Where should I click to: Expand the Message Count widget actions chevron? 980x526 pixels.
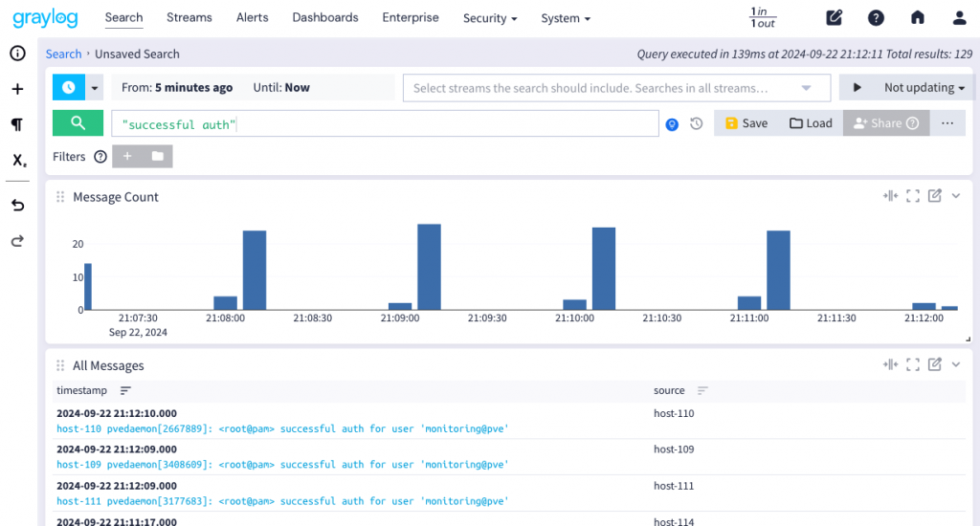pyautogui.click(x=956, y=195)
